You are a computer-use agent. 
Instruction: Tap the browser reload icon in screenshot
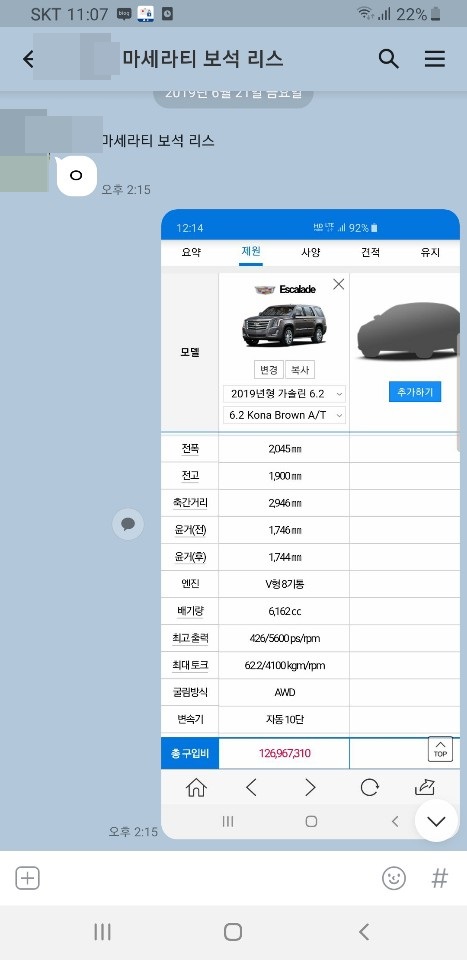[x=369, y=787]
